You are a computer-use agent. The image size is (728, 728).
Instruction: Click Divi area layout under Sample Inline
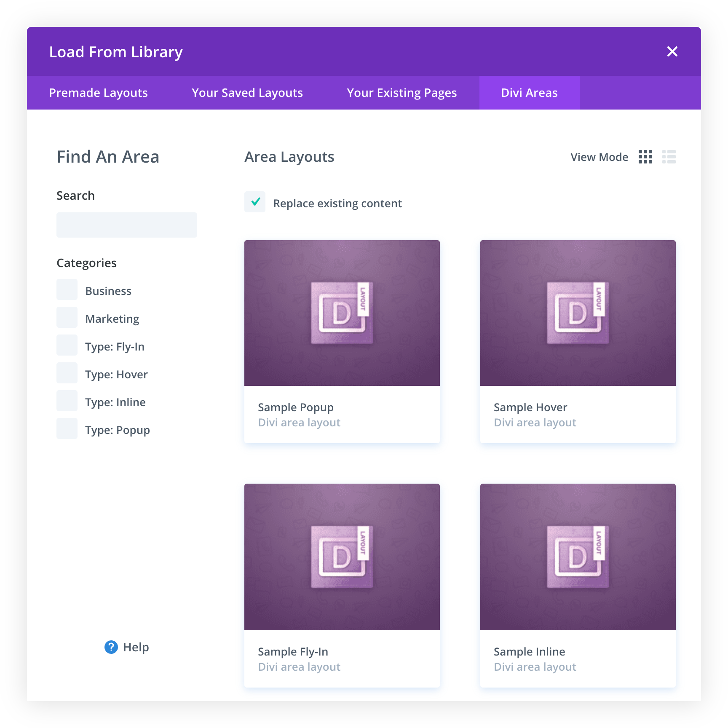535,667
